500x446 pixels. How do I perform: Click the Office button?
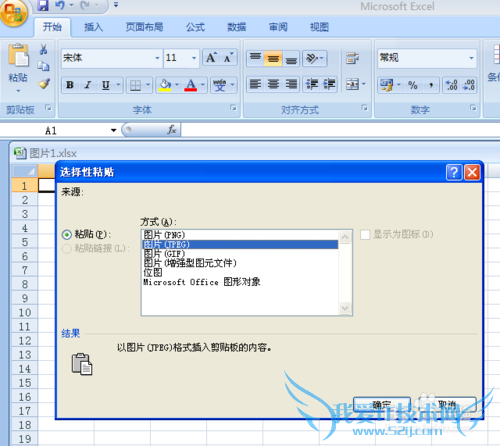pyautogui.click(x=13, y=13)
